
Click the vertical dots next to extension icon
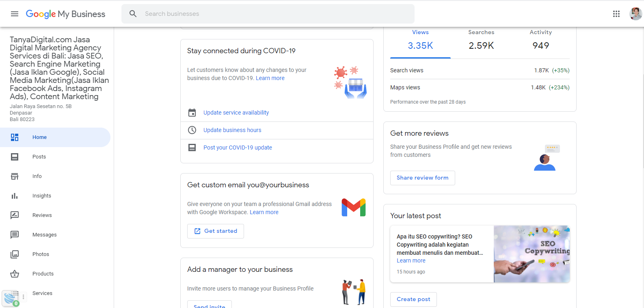[24, 297]
